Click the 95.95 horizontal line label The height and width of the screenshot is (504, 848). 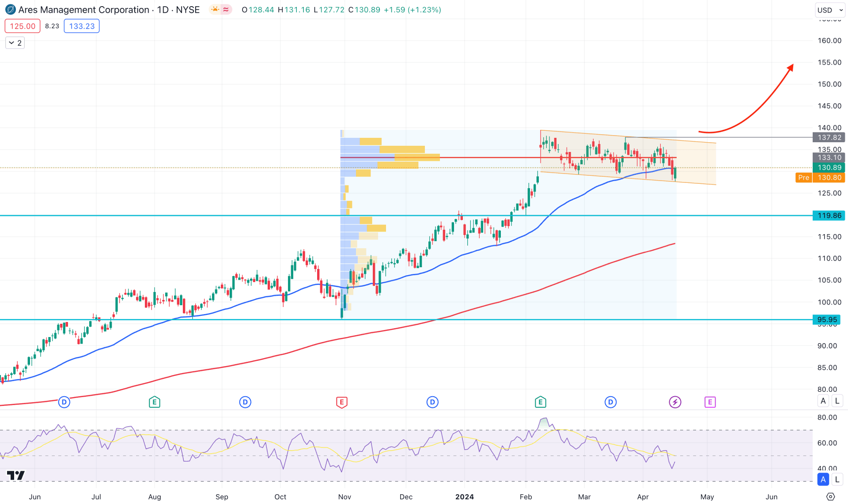click(x=827, y=319)
